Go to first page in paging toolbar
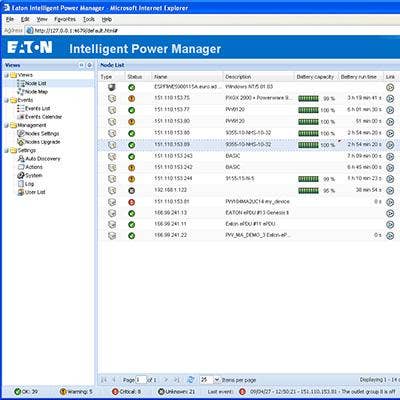Image resolution: width=400 pixels, height=400 pixels. tap(104, 380)
